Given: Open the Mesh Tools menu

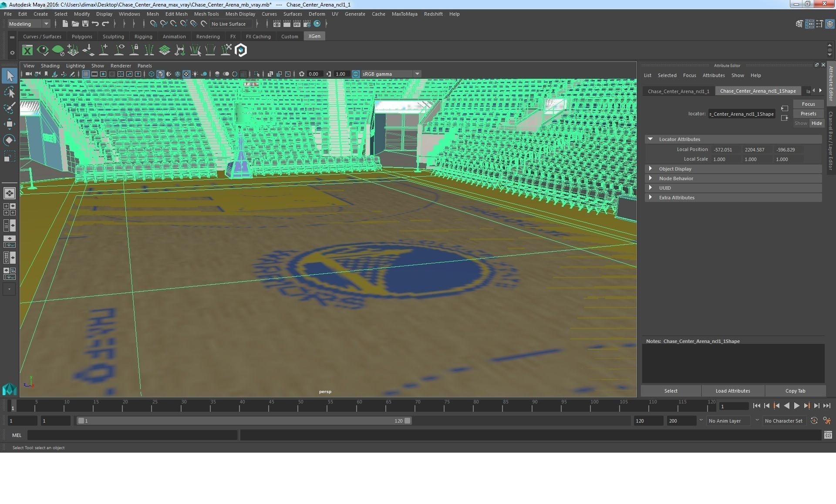Looking at the screenshot, I should click(206, 14).
